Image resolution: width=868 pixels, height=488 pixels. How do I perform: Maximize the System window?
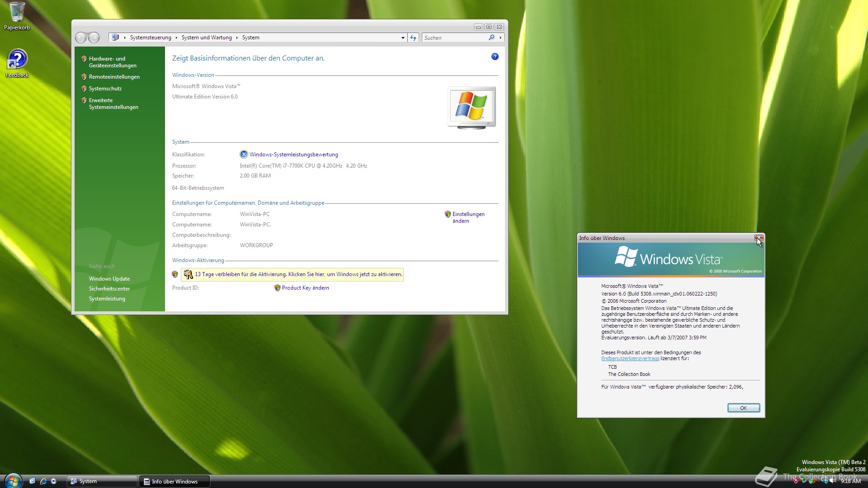(x=489, y=27)
